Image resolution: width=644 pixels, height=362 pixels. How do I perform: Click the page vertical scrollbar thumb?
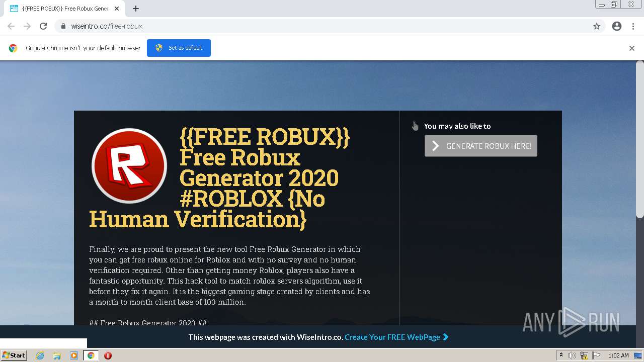[x=640, y=140]
